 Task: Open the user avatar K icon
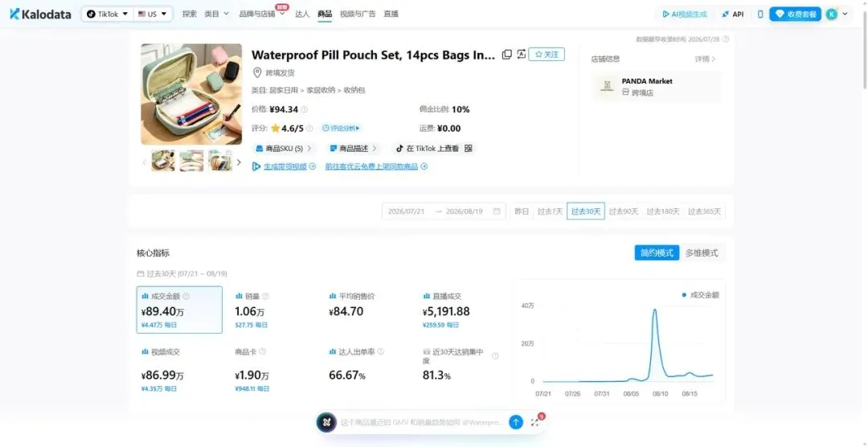pyautogui.click(x=832, y=14)
